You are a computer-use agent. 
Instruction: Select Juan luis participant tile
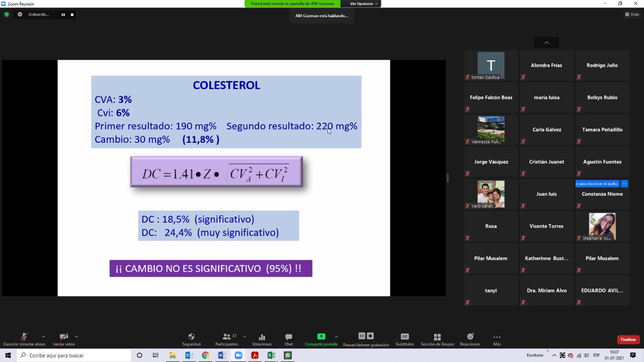click(x=546, y=194)
